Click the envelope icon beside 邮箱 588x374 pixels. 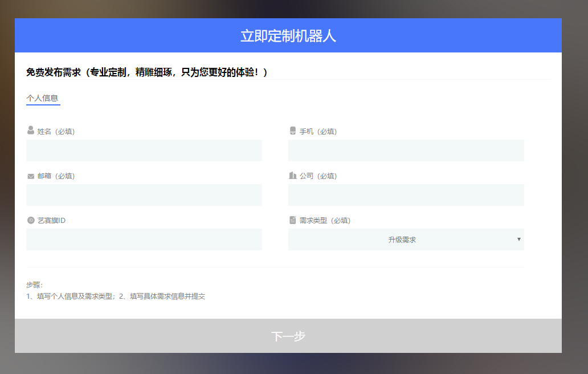[31, 176]
